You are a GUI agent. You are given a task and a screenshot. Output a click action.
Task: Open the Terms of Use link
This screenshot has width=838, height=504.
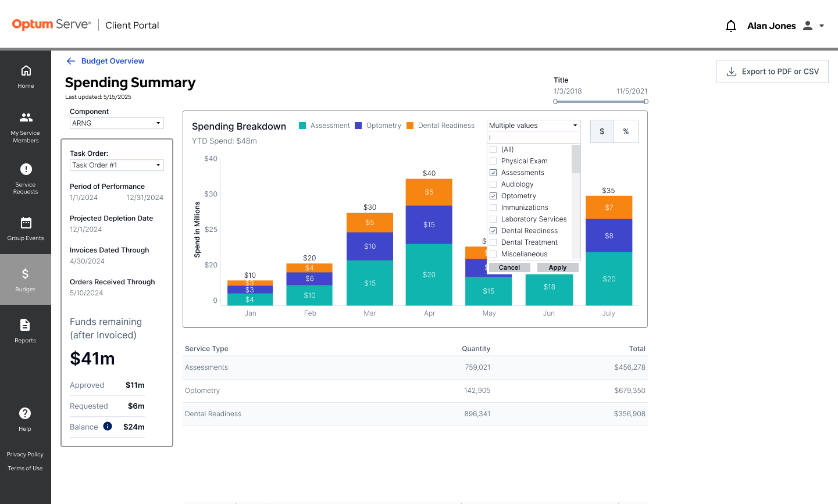pyautogui.click(x=25, y=469)
